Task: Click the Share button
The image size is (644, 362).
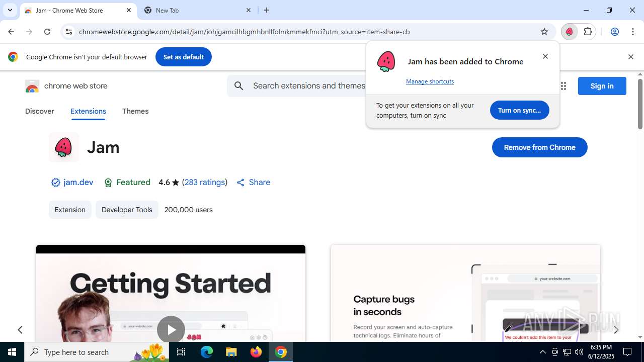Action: click(x=254, y=183)
